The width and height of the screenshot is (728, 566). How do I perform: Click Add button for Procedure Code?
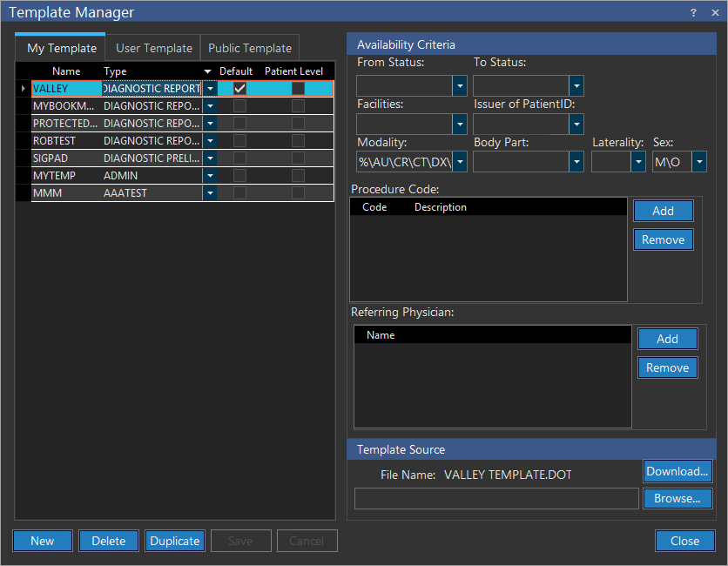pos(663,211)
